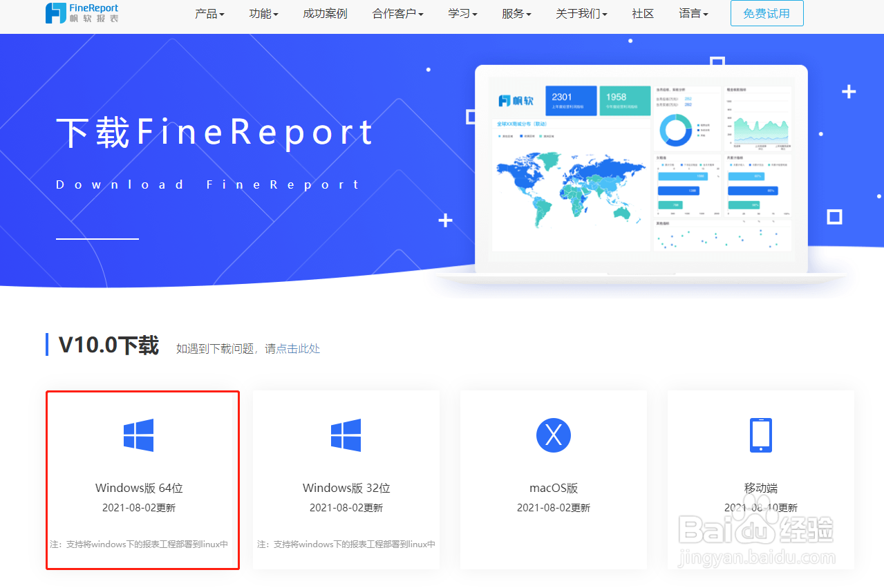Go to 成功案例 page

(x=325, y=14)
